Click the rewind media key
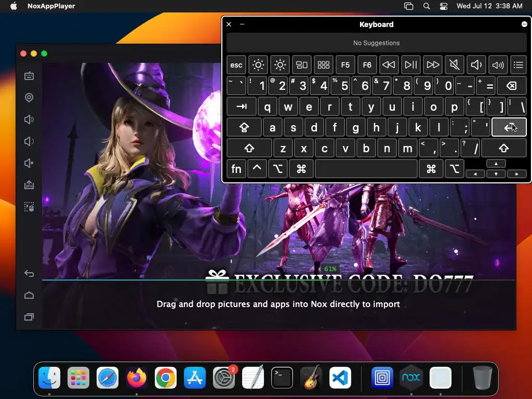The image size is (532, 399). [389, 65]
